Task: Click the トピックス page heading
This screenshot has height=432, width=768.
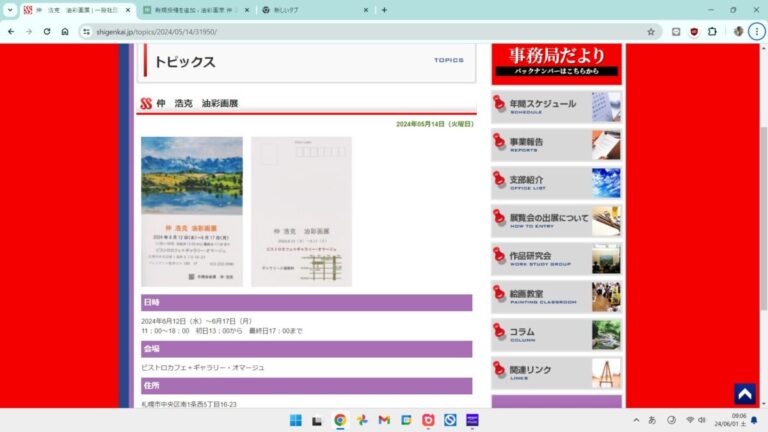Action: [x=185, y=62]
